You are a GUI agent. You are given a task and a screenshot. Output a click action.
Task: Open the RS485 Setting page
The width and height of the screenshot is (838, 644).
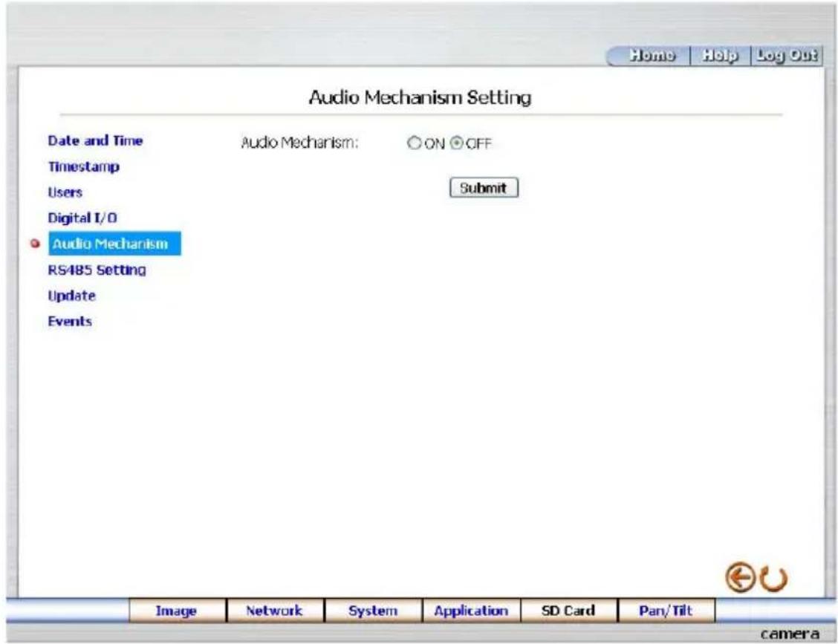point(97,270)
